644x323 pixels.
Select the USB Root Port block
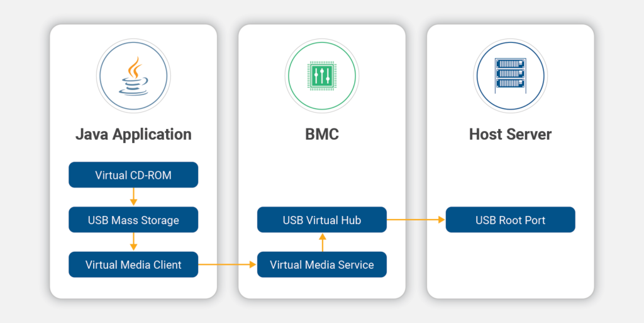click(510, 220)
